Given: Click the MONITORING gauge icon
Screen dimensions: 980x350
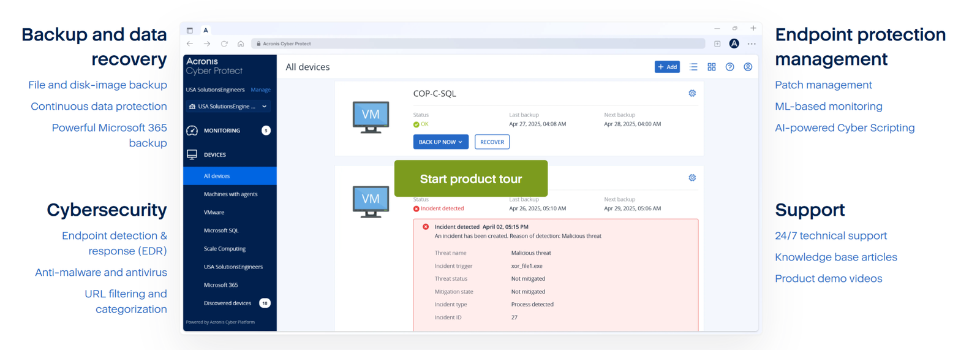Looking at the screenshot, I should 192,131.
